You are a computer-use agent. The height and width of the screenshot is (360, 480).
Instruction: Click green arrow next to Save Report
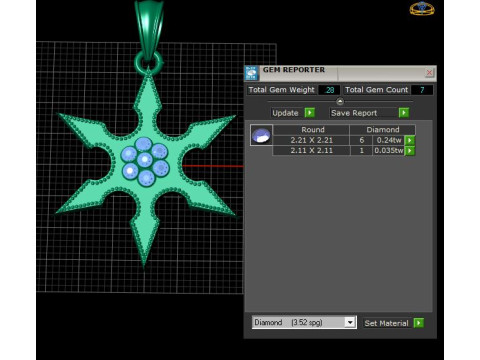coord(404,113)
